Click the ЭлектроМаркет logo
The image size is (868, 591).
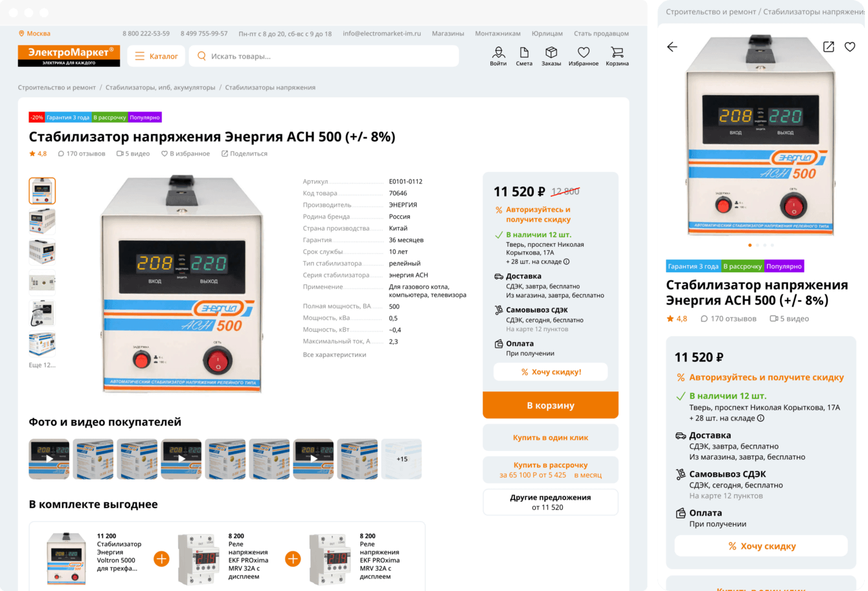point(69,56)
